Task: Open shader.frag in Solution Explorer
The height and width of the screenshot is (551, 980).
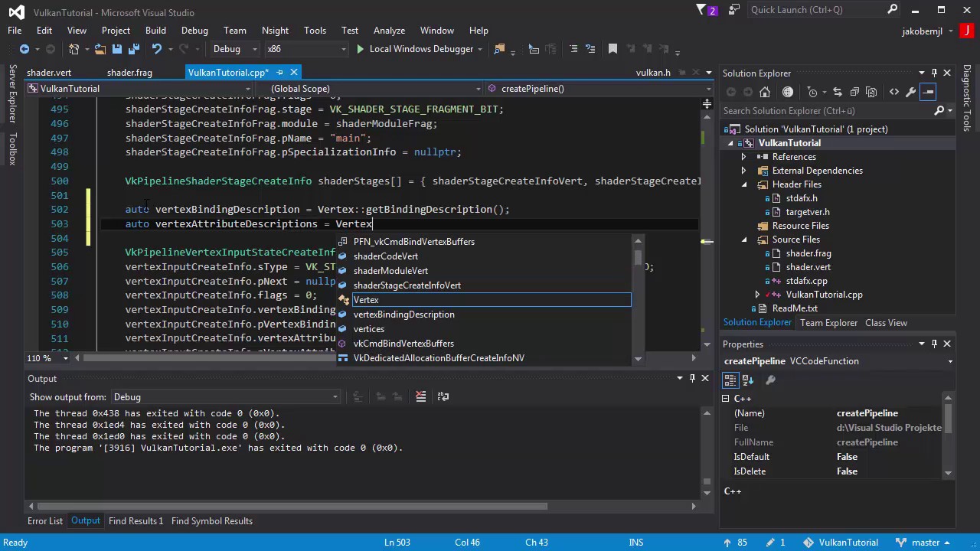Action: point(808,253)
